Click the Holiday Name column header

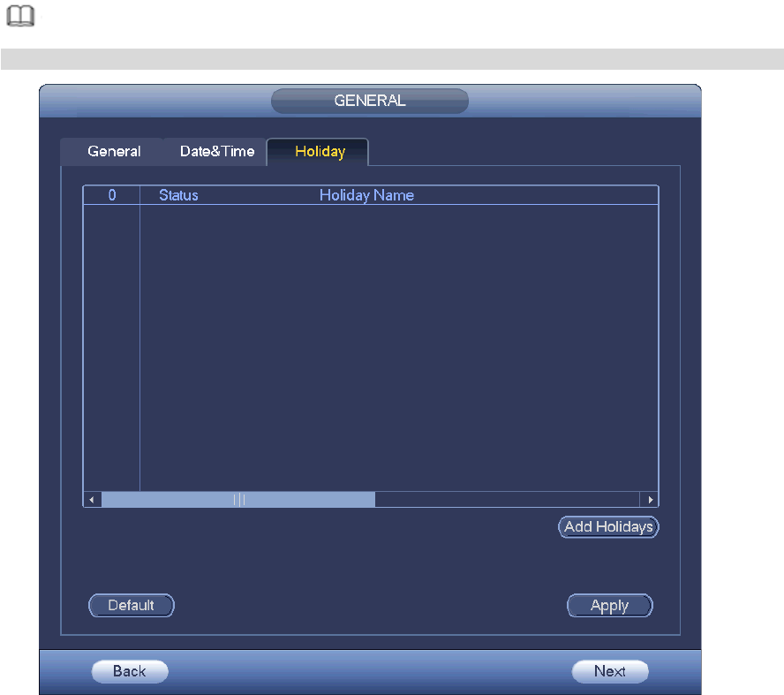tap(366, 195)
